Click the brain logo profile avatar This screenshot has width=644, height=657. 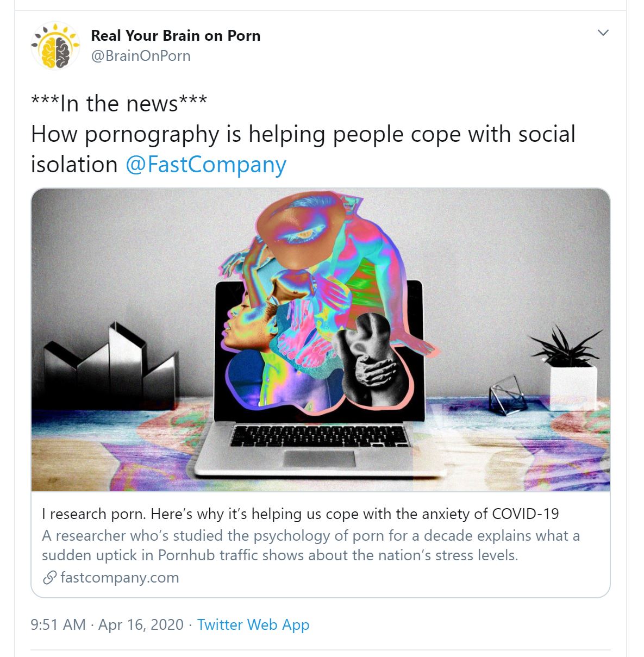click(56, 46)
